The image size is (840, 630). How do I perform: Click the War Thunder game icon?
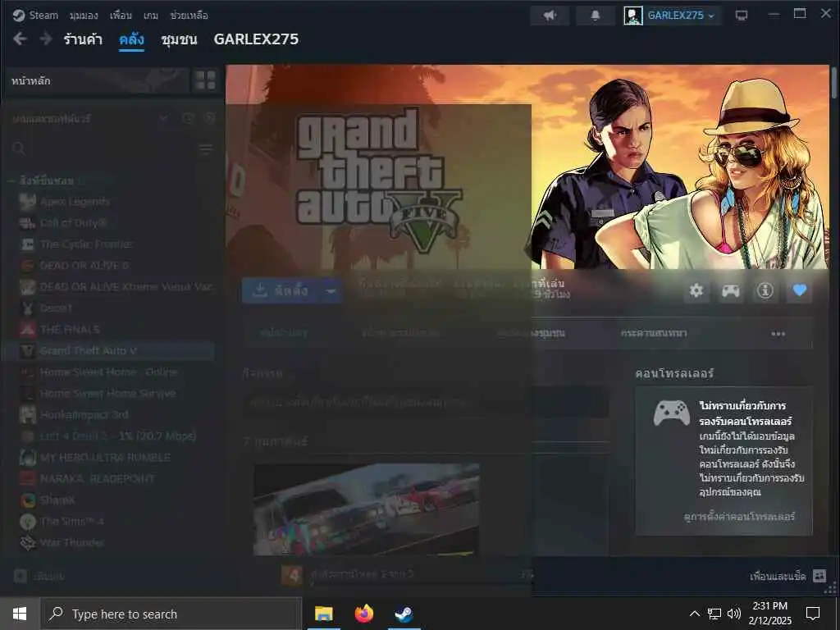point(27,543)
